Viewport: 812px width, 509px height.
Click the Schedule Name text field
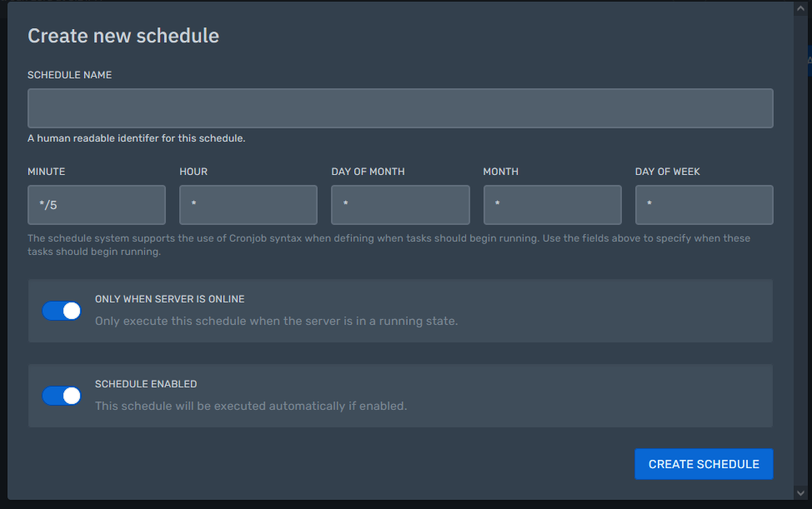400,108
